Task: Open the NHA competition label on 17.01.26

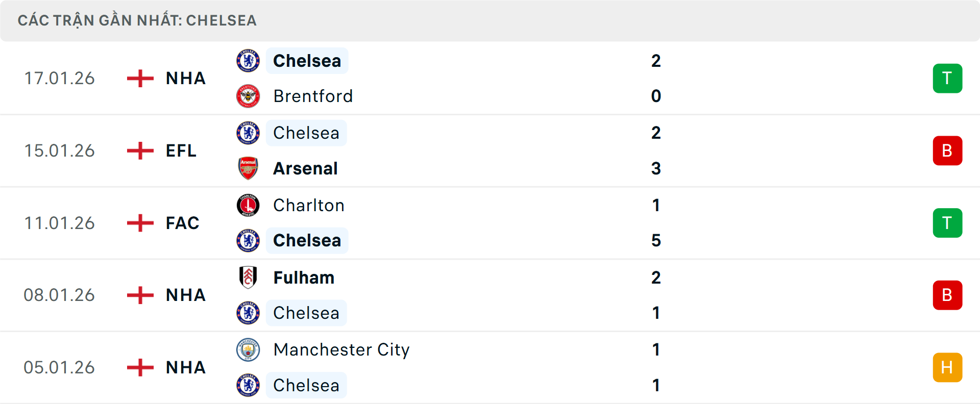Action: (x=185, y=78)
